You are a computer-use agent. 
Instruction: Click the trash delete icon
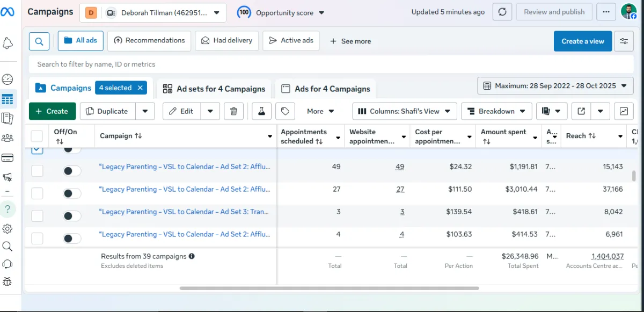click(234, 111)
